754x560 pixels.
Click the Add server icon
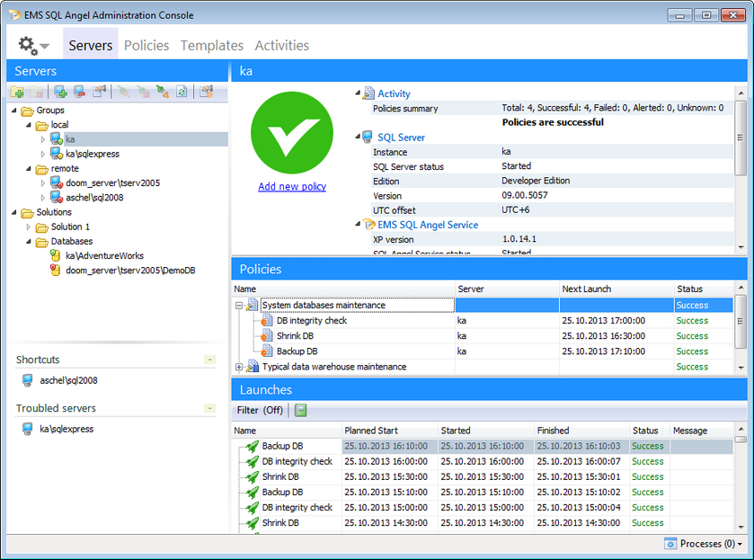point(60,92)
